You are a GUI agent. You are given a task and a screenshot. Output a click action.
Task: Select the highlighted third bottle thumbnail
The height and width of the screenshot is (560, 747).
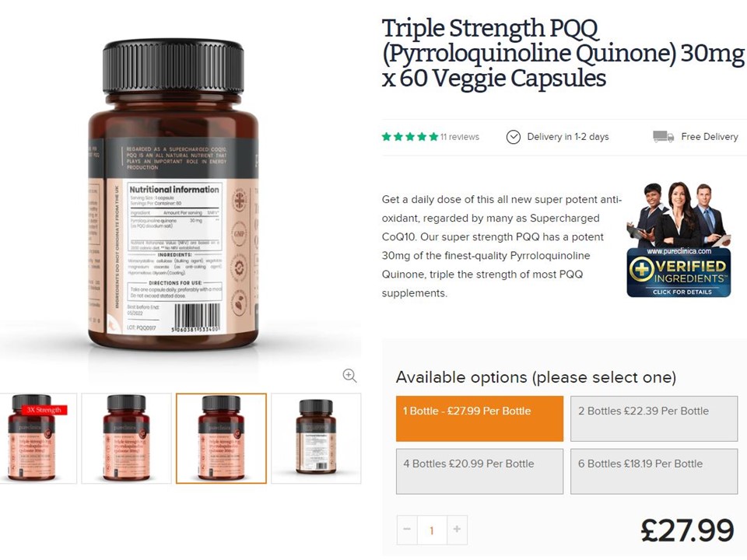(x=221, y=438)
